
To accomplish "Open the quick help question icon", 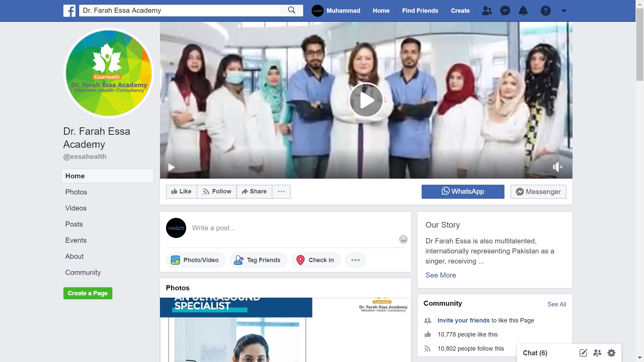I will click(545, 11).
